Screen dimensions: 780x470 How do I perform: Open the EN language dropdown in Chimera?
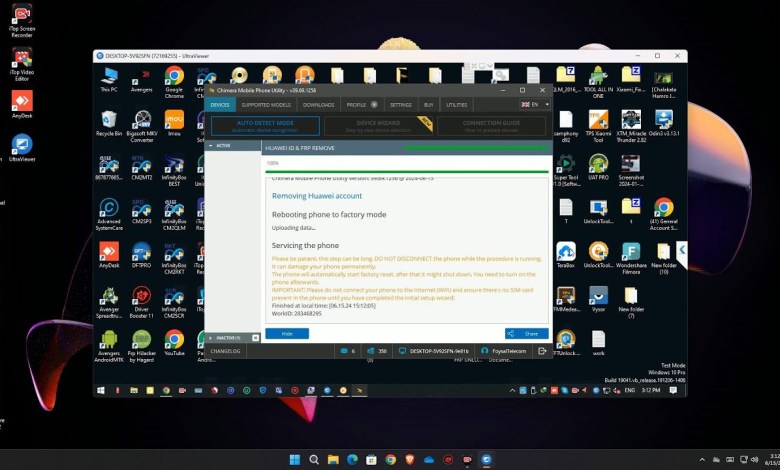[534, 104]
